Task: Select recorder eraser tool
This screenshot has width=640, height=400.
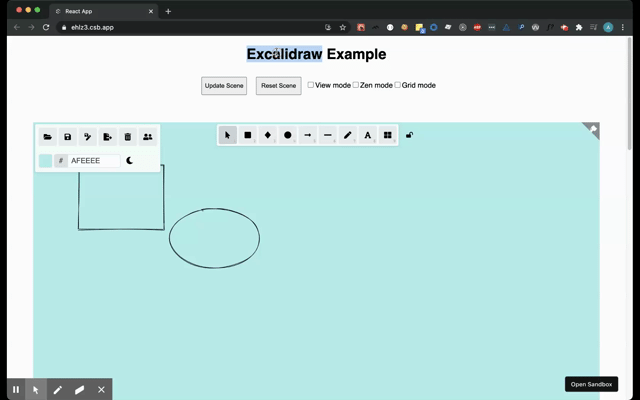Action: coord(79,389)
